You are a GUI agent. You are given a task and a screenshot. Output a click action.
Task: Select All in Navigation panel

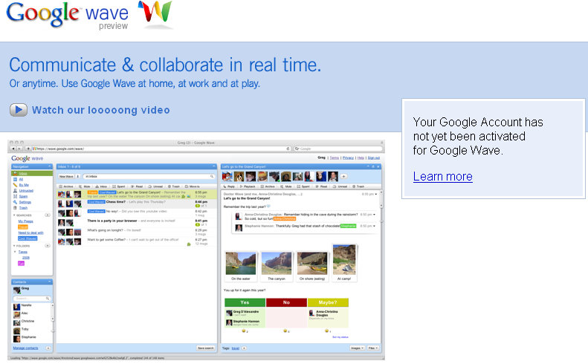click(21, 179)
